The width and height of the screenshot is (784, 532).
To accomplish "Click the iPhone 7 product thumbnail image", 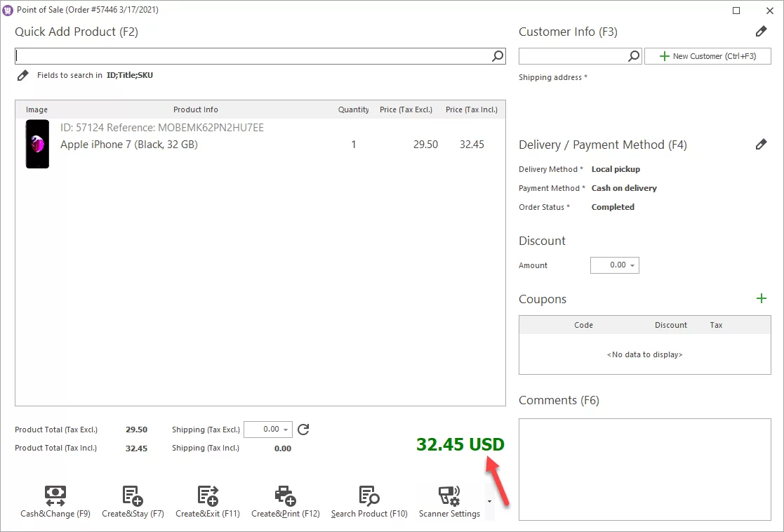I will point(36,144).
